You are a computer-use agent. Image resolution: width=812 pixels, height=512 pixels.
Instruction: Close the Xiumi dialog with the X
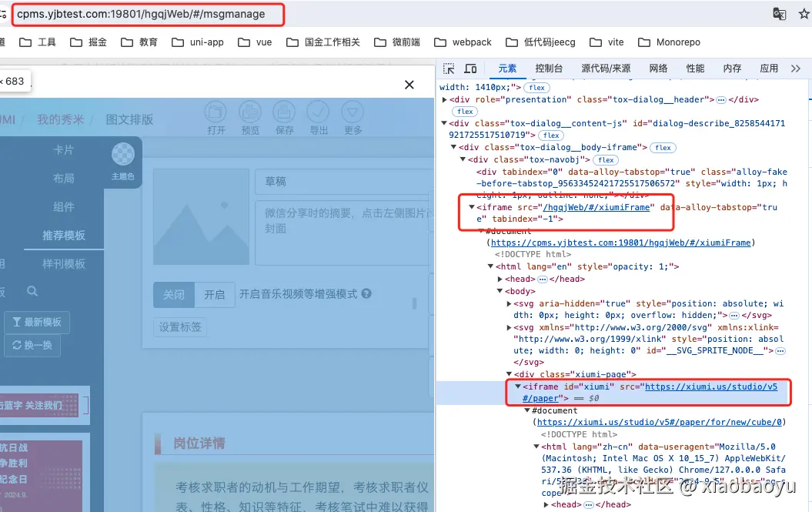click(x=409, y=85)
